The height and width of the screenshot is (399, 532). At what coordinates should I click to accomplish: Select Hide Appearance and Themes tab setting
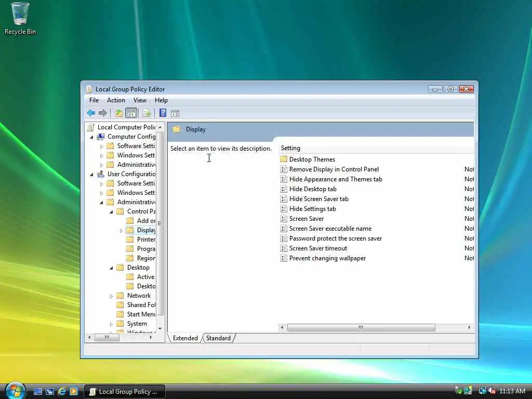coord(336,179)
